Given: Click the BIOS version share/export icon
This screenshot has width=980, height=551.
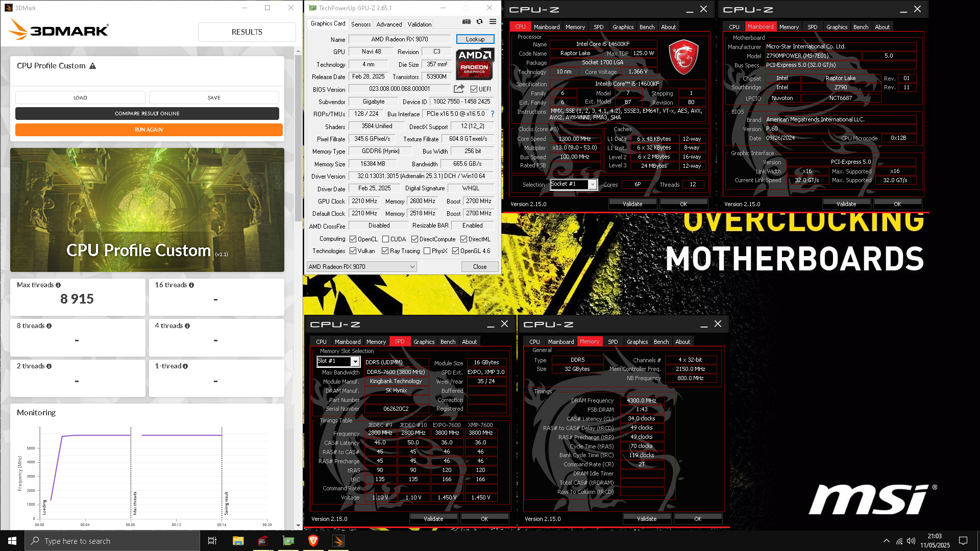Looking at the screenshot, I should click(x=459, y=89).
